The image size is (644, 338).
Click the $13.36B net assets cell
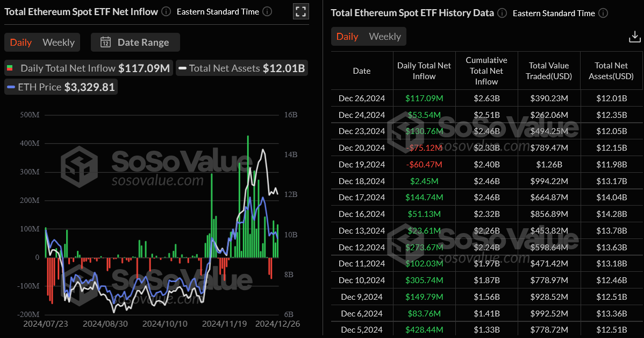tap(612, 313)
